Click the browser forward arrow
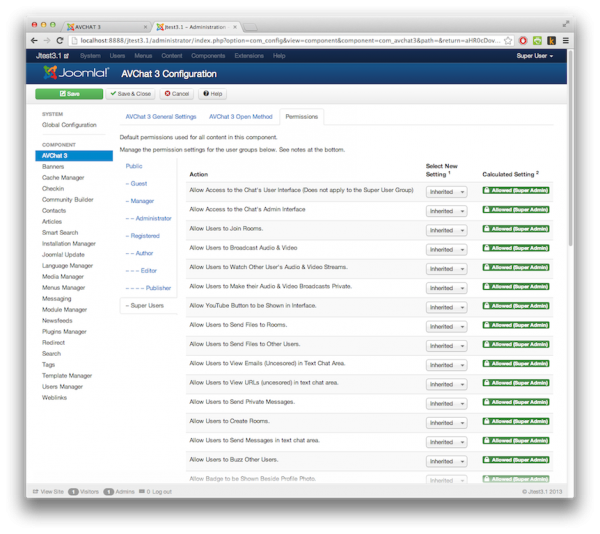The image size is (600, 534). (47, 41)
